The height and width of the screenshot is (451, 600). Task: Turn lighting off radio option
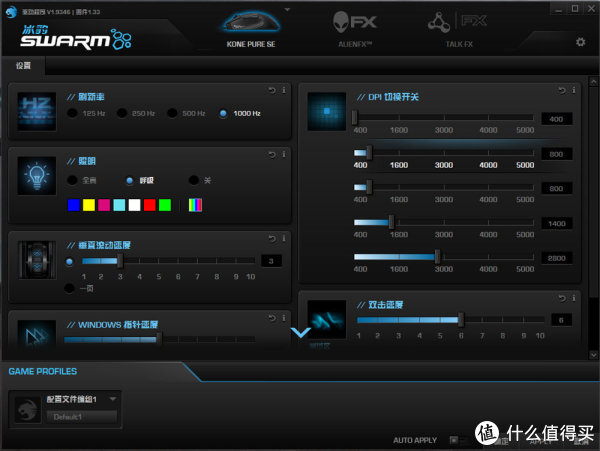click(194, 180)
